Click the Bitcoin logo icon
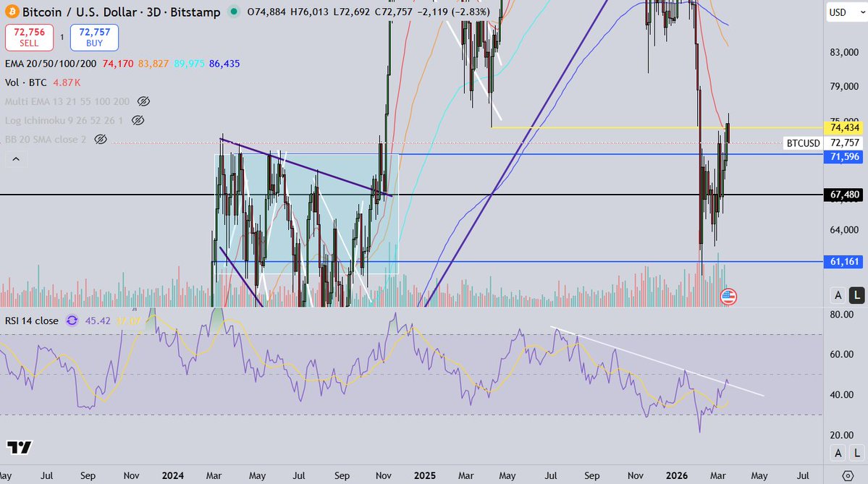This screenshot has width=868, height=484. tap(12, 12)
